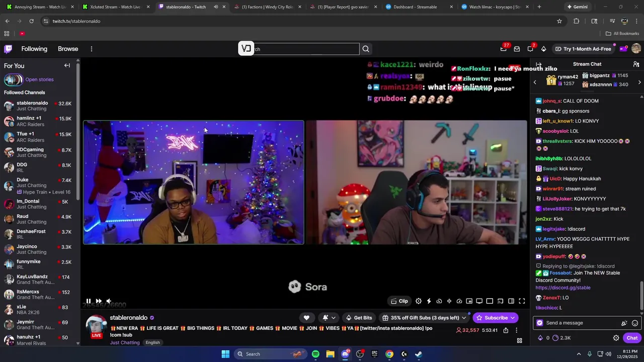Bookmark this page with the star icon
This screenshot has height=362, width=644.
559,21
